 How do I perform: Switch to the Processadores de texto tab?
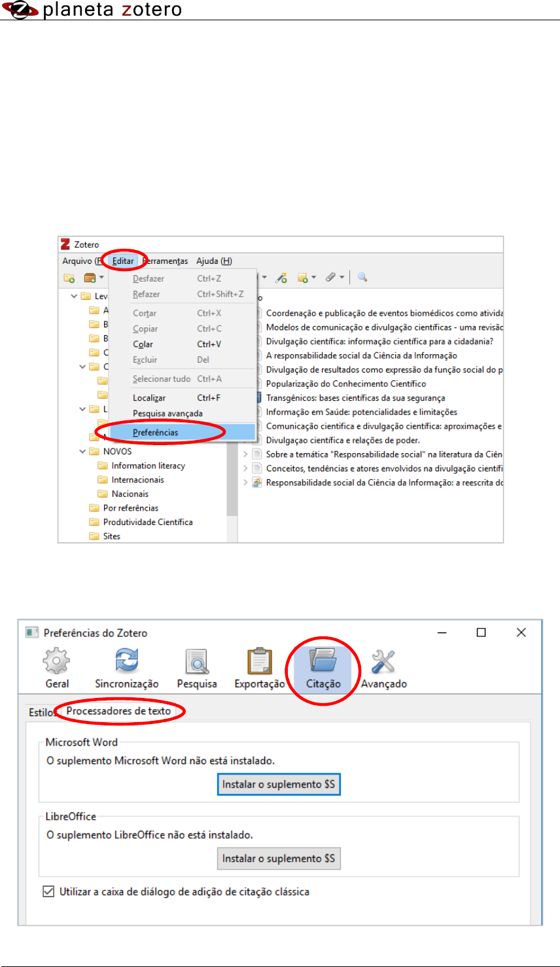118,711
